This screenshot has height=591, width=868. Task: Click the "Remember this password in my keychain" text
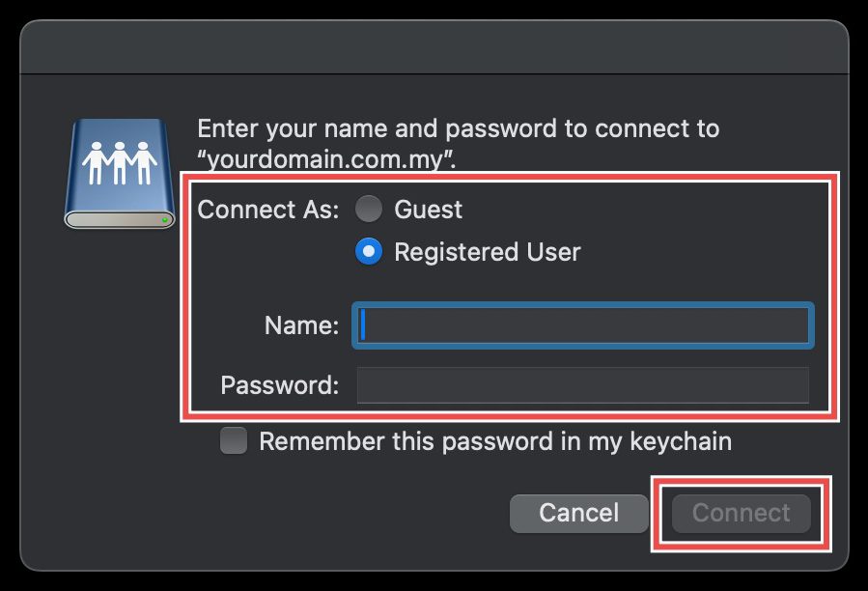click(495, 441)
